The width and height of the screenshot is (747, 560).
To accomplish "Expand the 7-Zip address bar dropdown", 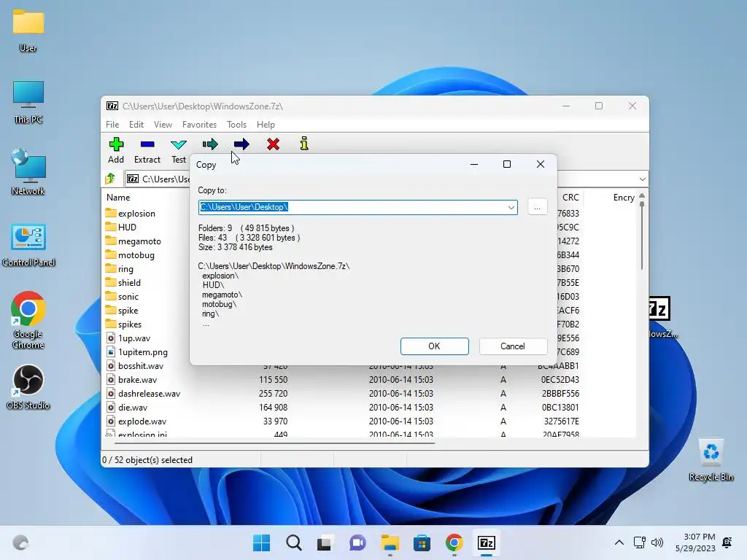I will pyautogui.click(x=642, y=179).
